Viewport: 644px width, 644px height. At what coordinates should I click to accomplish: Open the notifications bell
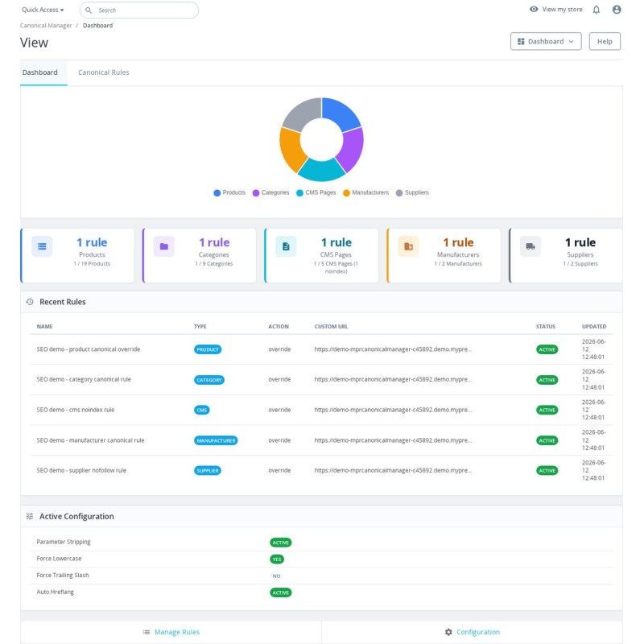(596, 10)
